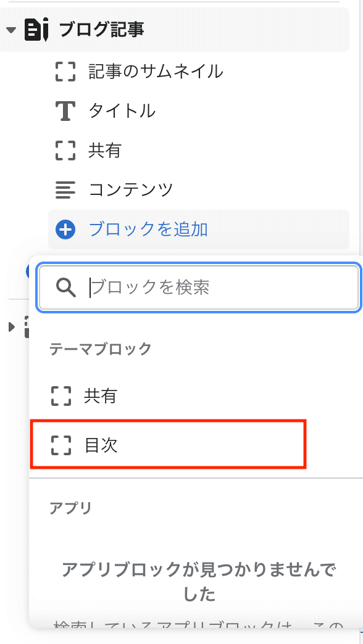Click the blue plus circle icon

(65, 229)
